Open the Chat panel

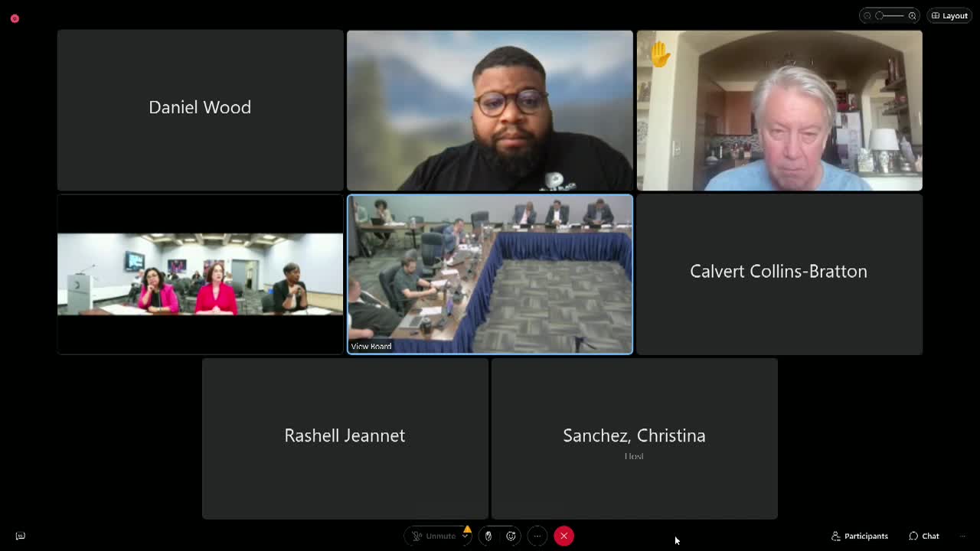click(x=924, y=536)
